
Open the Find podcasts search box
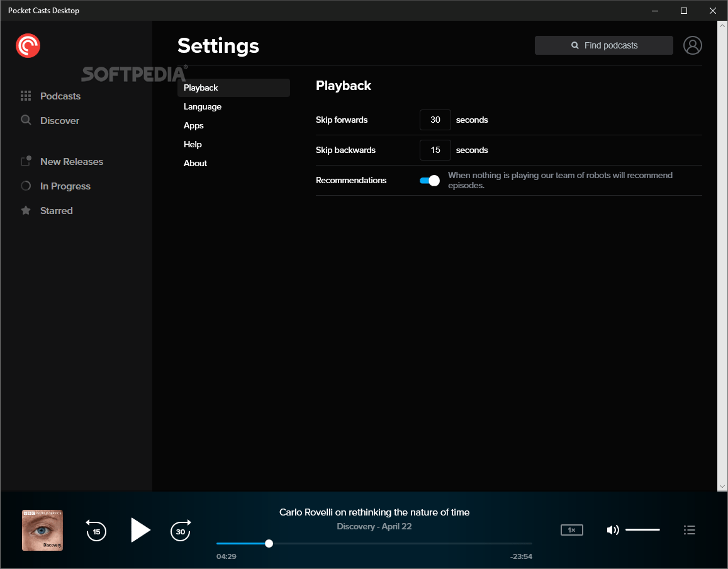[x=603, y=45]
